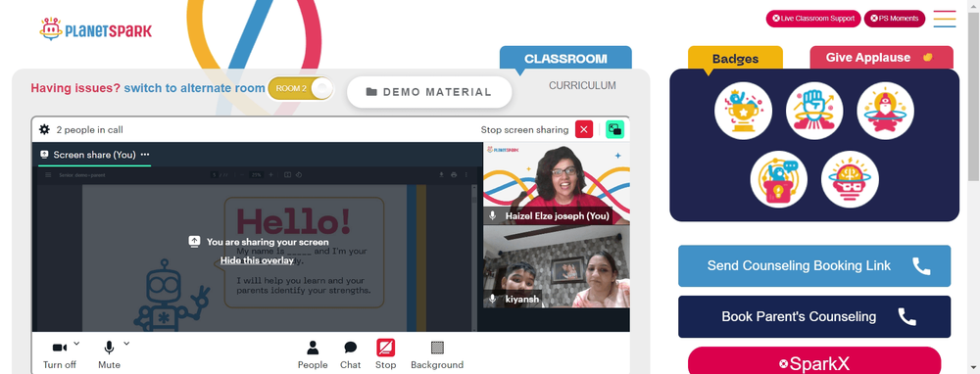This screenshot has width=980, height=374.
Task: Click the shared PDF menu icon
Action: [48, 175]
